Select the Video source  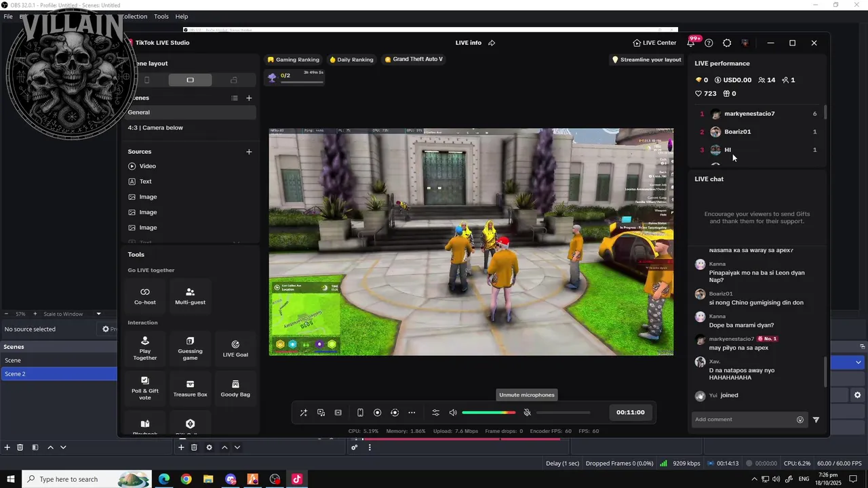pos(189,166)
